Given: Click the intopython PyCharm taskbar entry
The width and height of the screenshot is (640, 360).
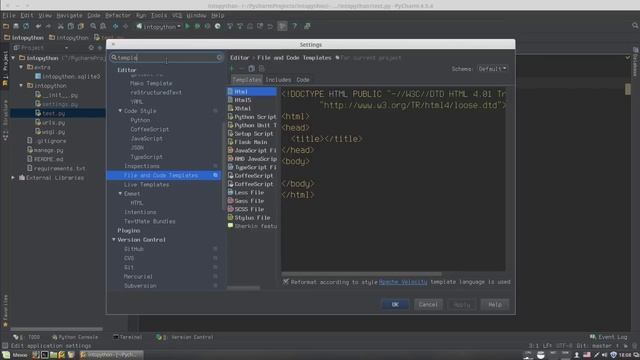Looking at the screenshot, I should pos(111,355).
